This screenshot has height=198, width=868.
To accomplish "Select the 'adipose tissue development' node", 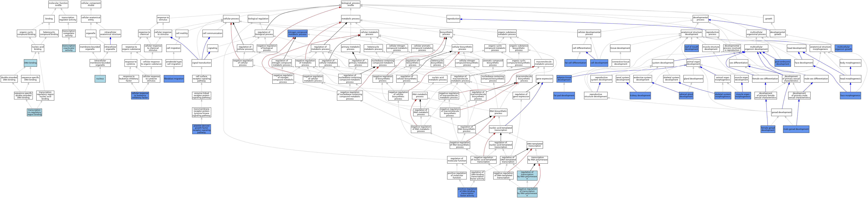I will 564,79.
